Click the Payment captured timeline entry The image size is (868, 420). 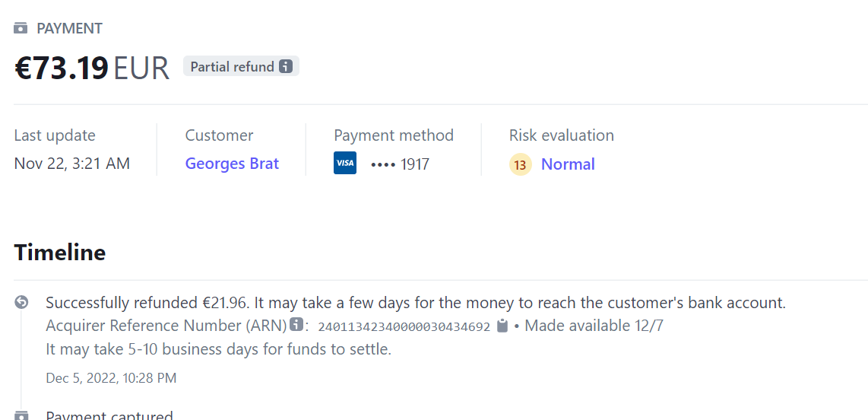pos(109,415)
